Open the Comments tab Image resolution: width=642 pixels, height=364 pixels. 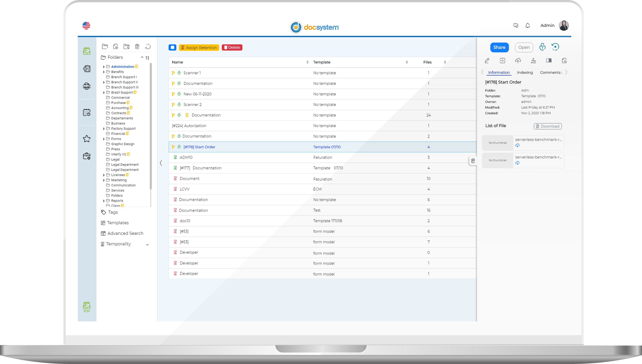coord(550,72)
